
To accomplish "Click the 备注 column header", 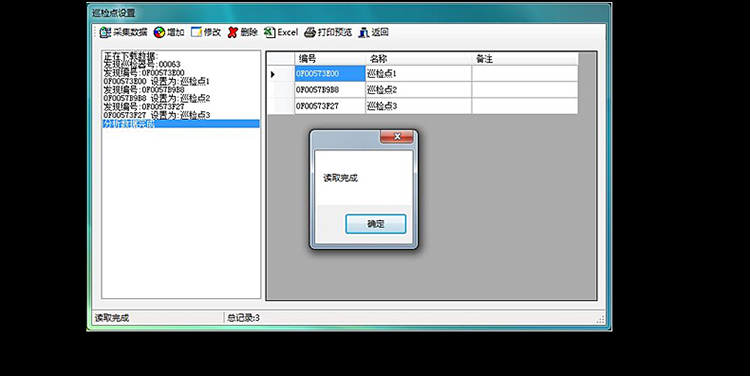I will [x=525, y=59].
